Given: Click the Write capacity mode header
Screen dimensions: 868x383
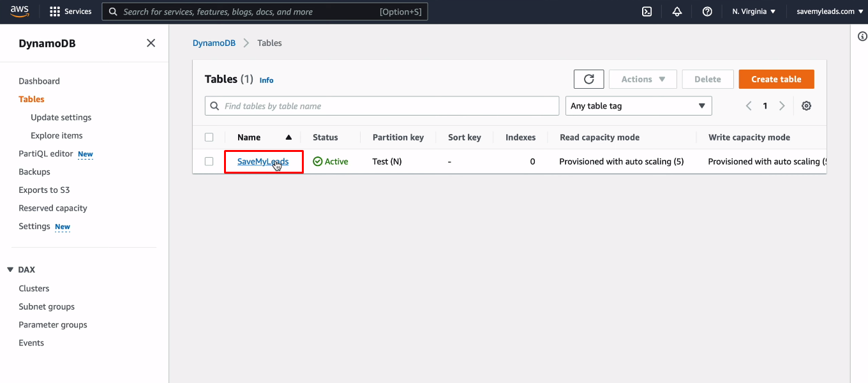Looking at the screenshot, I should click(x=749, y=137).
